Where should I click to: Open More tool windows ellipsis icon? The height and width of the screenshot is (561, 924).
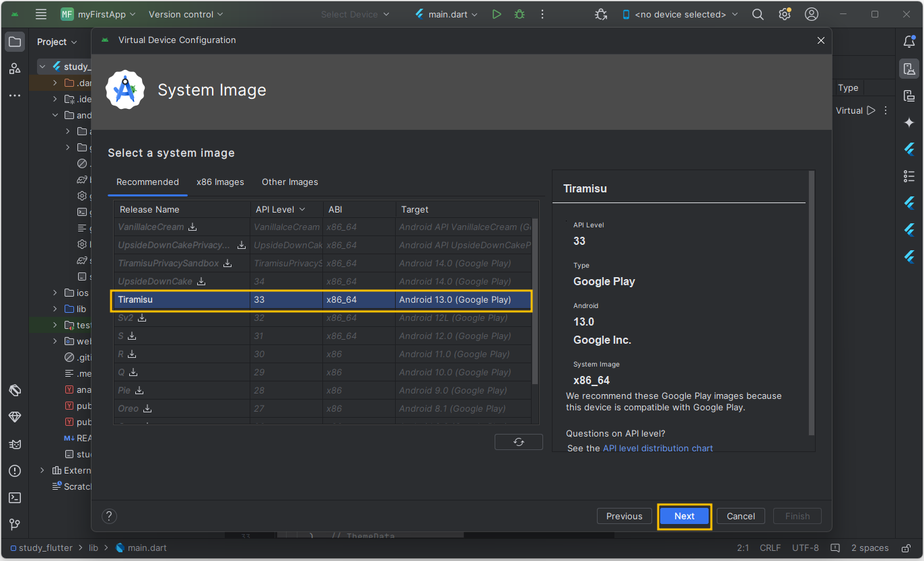click(14, 96)
